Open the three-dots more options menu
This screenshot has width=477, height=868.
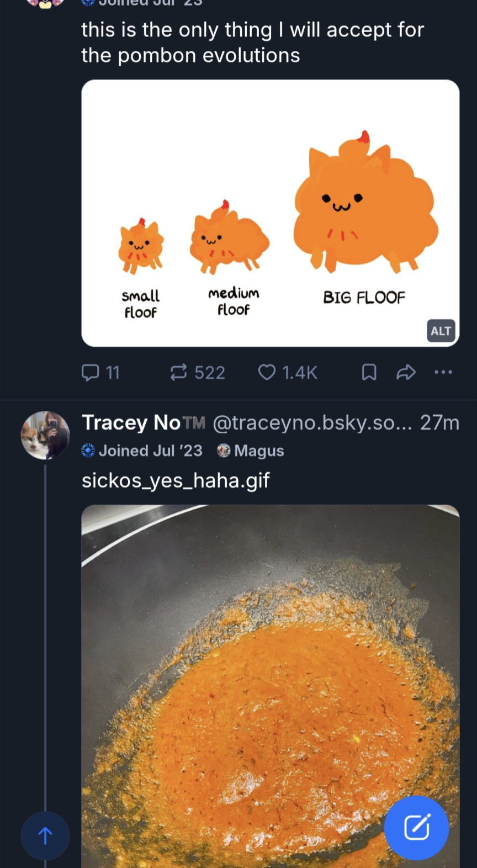pos(443,373)
